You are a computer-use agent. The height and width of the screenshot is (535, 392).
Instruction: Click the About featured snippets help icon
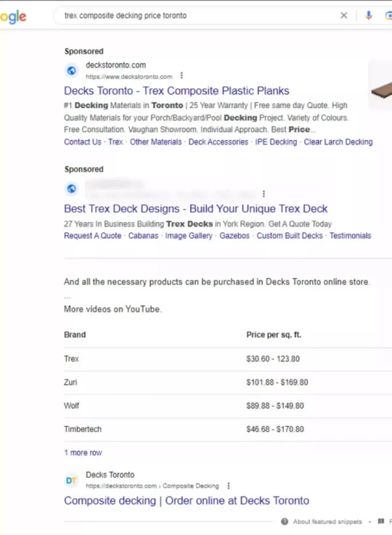(x=285, y=521)
